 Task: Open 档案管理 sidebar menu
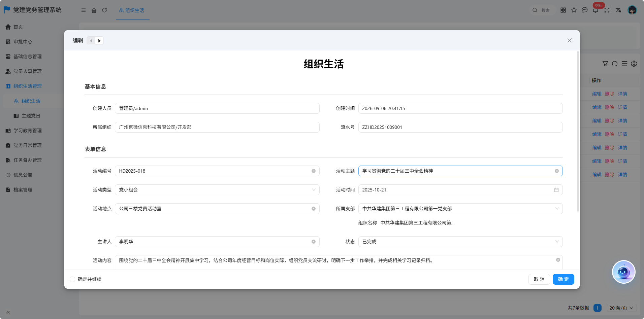pos(23,190)
